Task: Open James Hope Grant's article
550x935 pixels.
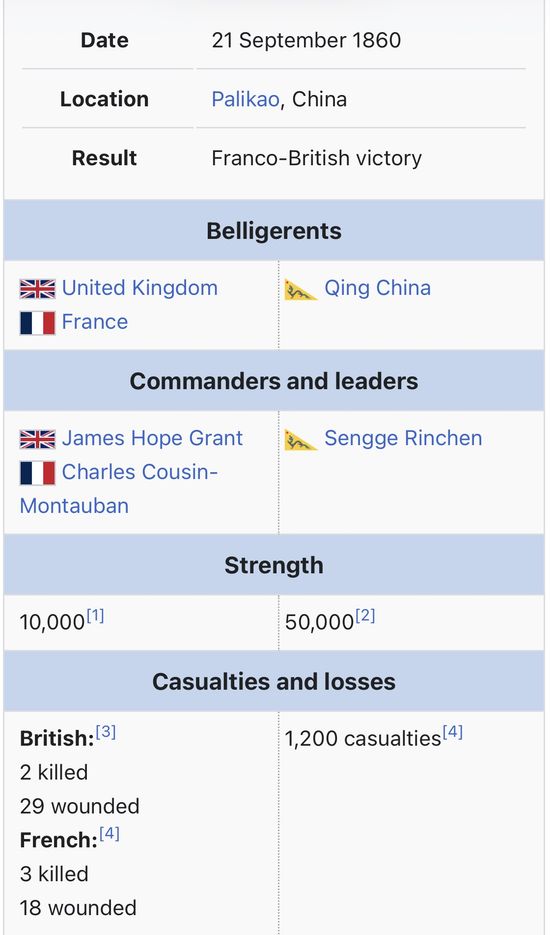Action: coord(152,438)
